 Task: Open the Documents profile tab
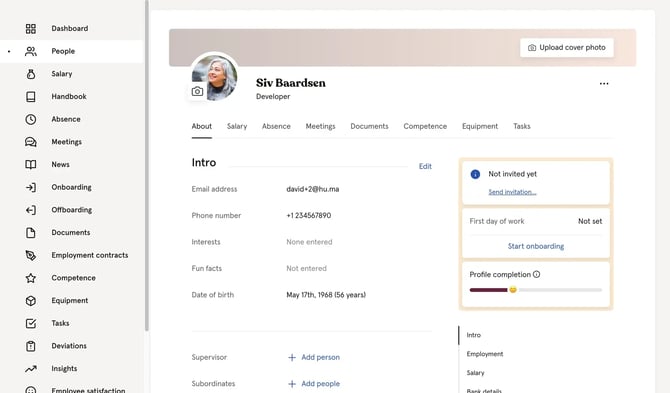pos(369,126)
